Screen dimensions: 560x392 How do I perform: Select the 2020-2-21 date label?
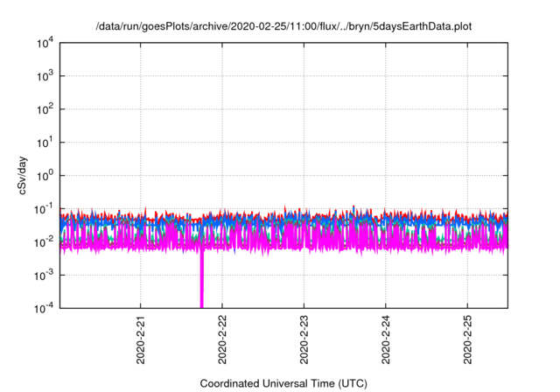point(140,339)
